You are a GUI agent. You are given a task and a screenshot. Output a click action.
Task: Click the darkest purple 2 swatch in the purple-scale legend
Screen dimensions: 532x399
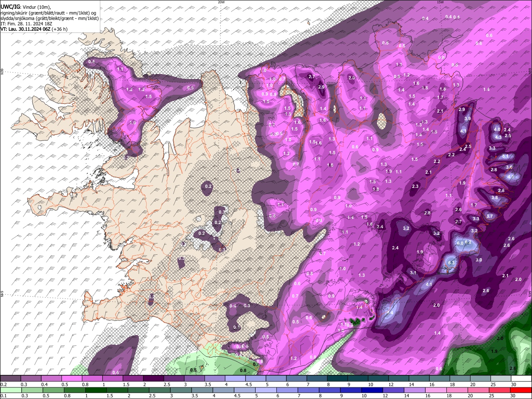pos(153,379)
